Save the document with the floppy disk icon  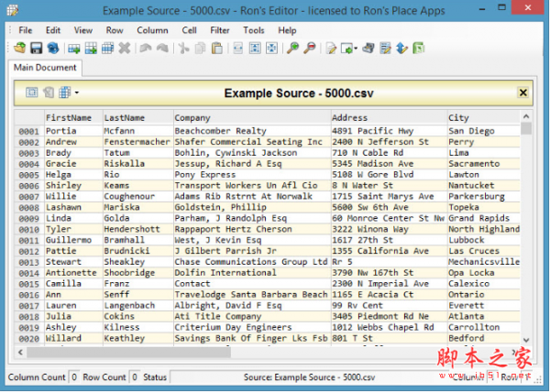[37, 48]
